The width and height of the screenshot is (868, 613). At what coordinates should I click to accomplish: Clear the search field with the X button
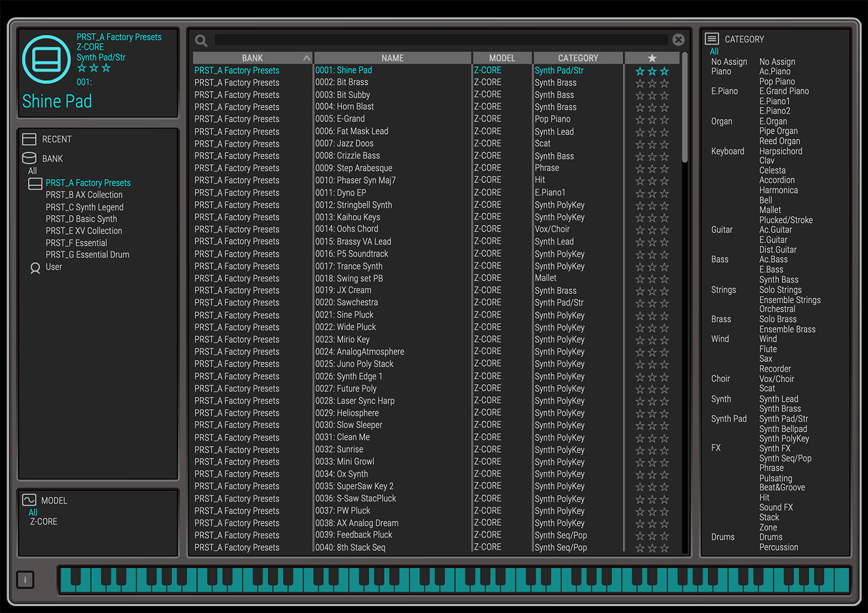(x=678, y=40)
